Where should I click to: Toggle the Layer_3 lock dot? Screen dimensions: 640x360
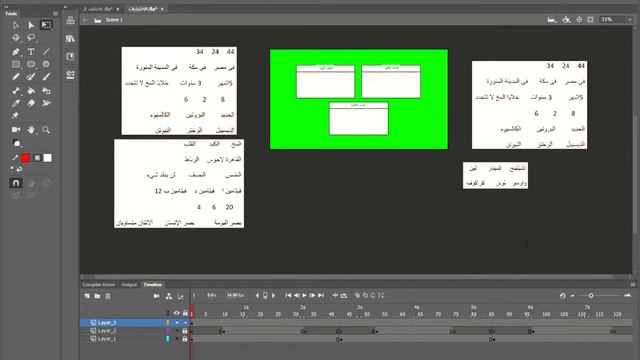coord(185,322)
